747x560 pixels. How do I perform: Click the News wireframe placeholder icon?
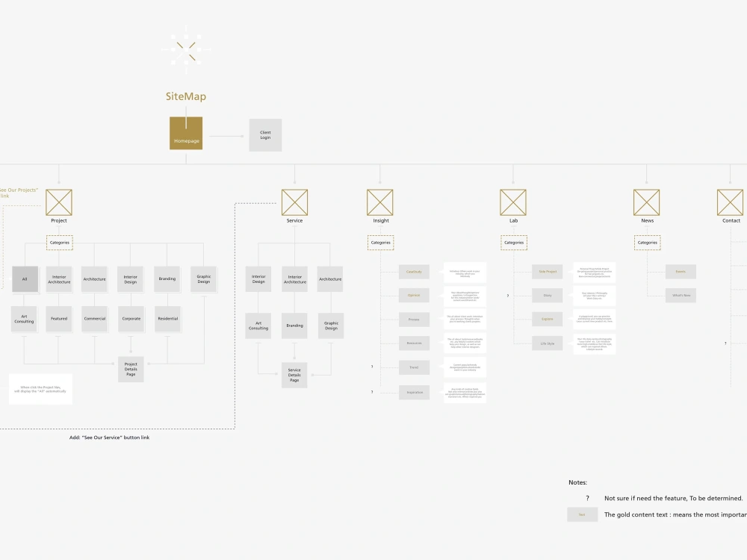[646, 202]
